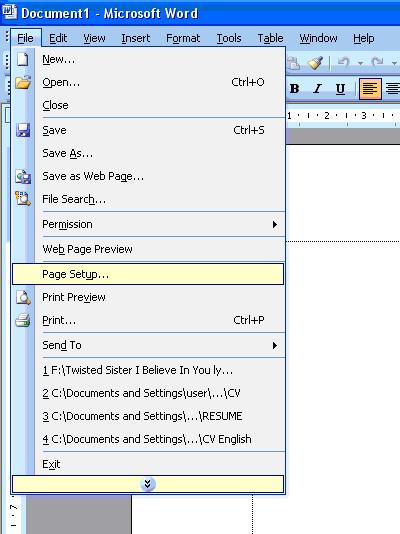Image resolution: width=400 pixels, height=534 pixels.
Task: Click the Open folder icon in File menu
Action: tap(23, 82)
